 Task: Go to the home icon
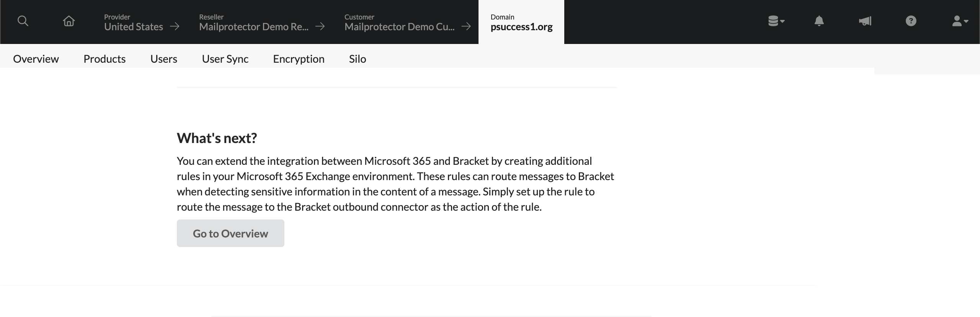(69, 21)
